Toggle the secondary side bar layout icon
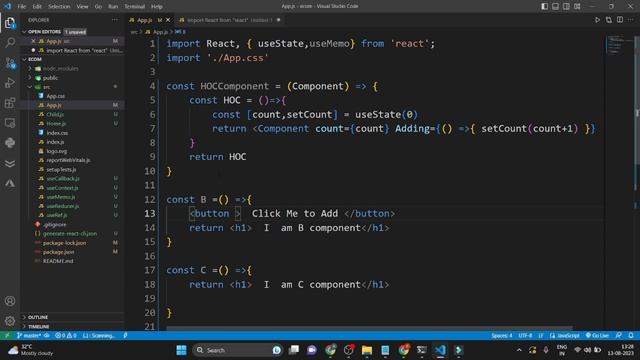The height and width of the screenshot is (360, 640). point(567,6)
